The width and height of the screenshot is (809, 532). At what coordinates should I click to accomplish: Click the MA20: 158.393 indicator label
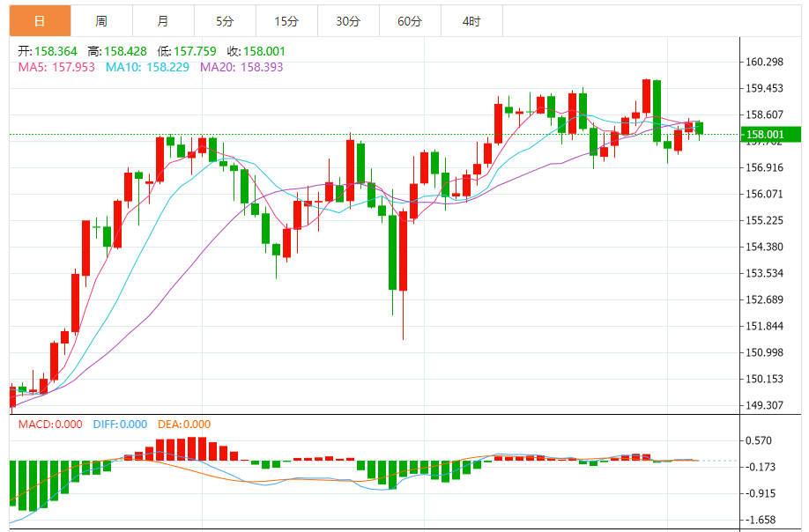tap(241, 67)
